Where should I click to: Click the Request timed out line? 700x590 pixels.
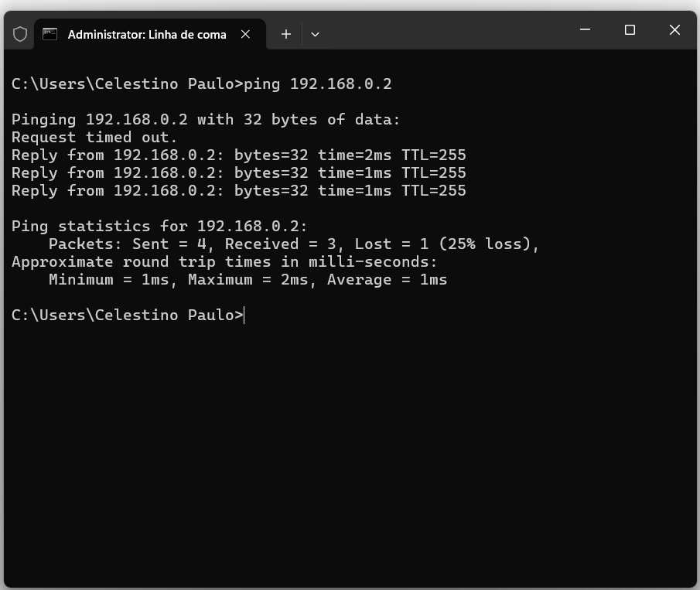pyautogui.click(x=94, y=138)
